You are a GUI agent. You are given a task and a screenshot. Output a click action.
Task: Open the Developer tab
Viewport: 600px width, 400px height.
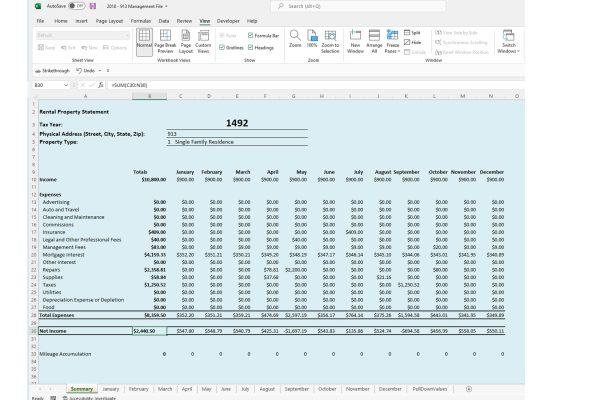(x=228, y=21)
